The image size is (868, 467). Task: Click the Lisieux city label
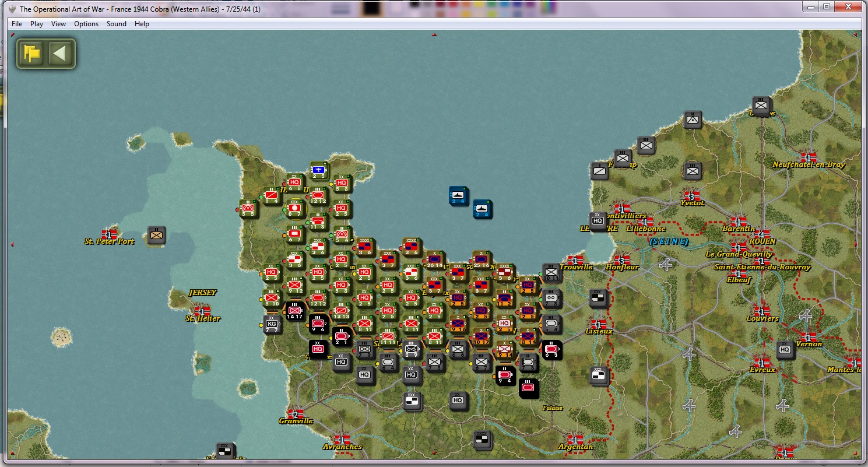(x=599, y=331)
